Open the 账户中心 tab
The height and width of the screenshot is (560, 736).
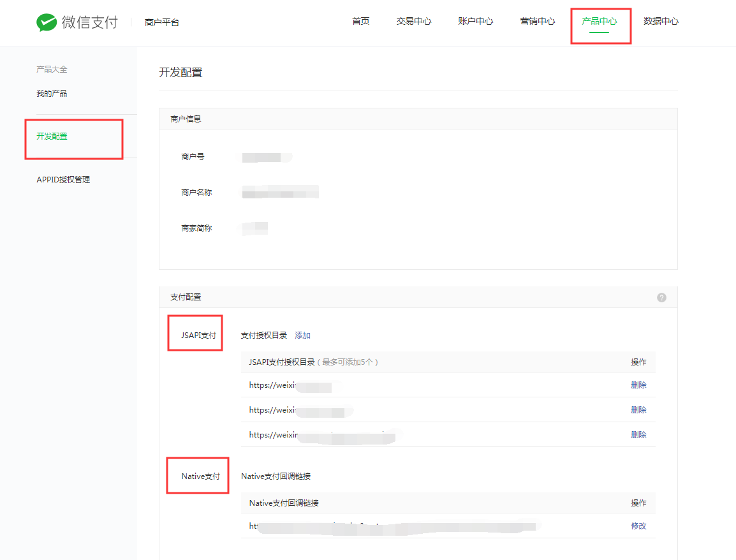pos(476,21)
